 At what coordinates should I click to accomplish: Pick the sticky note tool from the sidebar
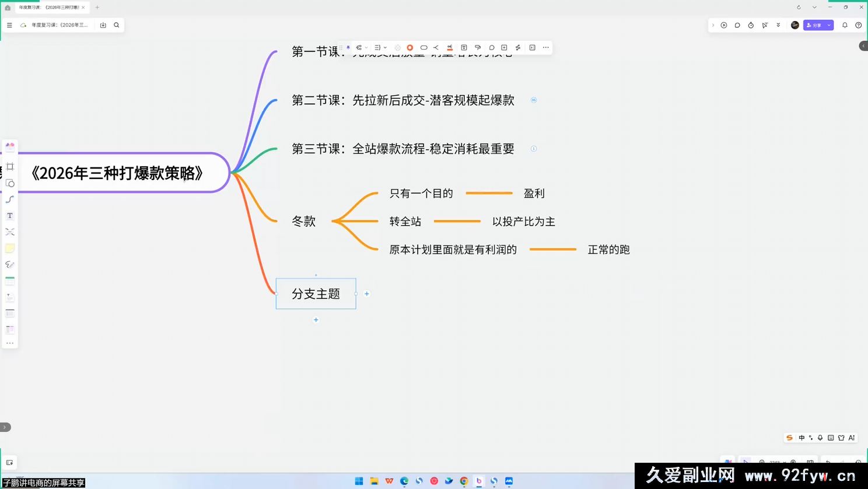point(9,248)
